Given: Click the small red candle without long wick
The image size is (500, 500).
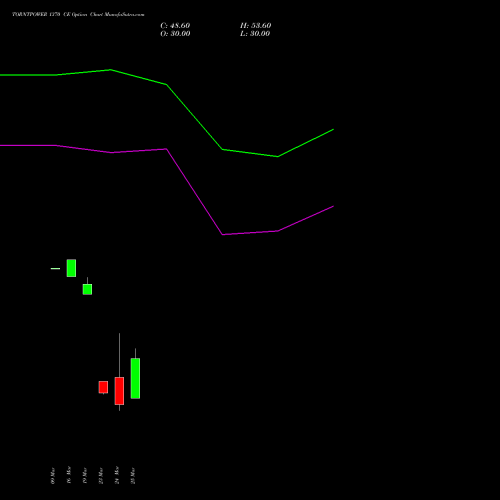Looking at the screenshot, I should (x=103, y=387).
